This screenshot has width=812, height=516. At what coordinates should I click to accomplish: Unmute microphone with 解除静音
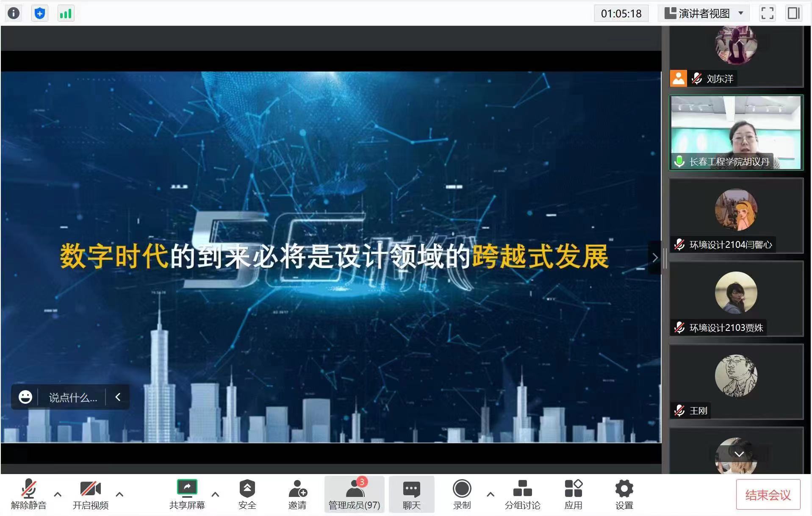click(29, 494)
